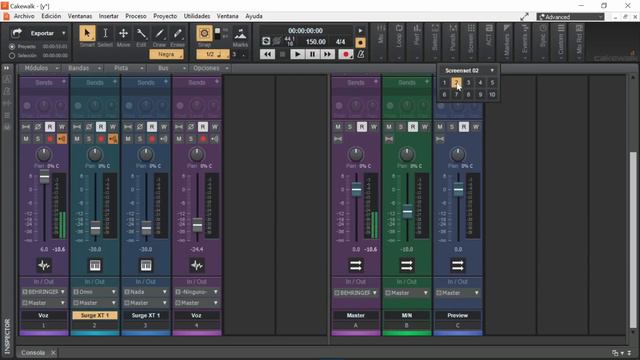The image size is (640, 360).
Task: Select the Smart tool
Action: coord(87,33)
